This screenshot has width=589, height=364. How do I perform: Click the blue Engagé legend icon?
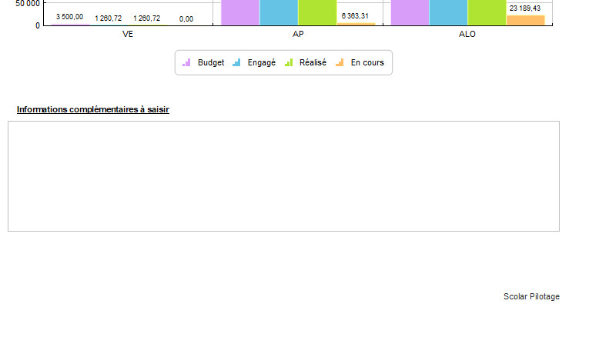click(x=236, y=62)
